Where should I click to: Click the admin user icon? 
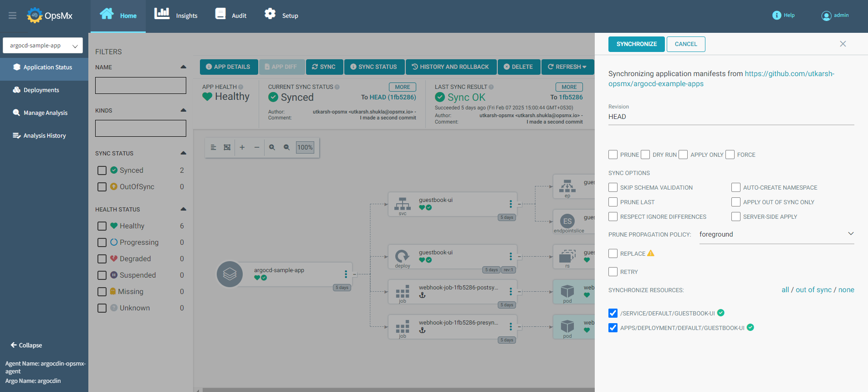(x=826, y=15)
